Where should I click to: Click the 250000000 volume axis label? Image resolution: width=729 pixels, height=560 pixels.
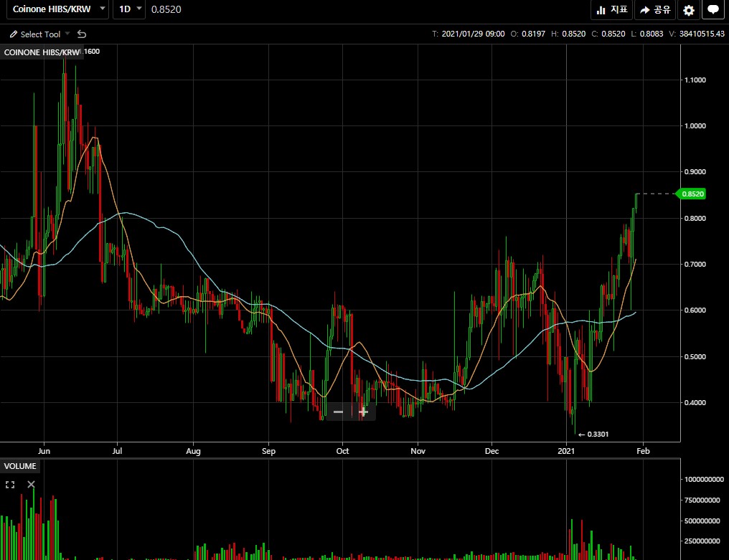click(702, 541)
